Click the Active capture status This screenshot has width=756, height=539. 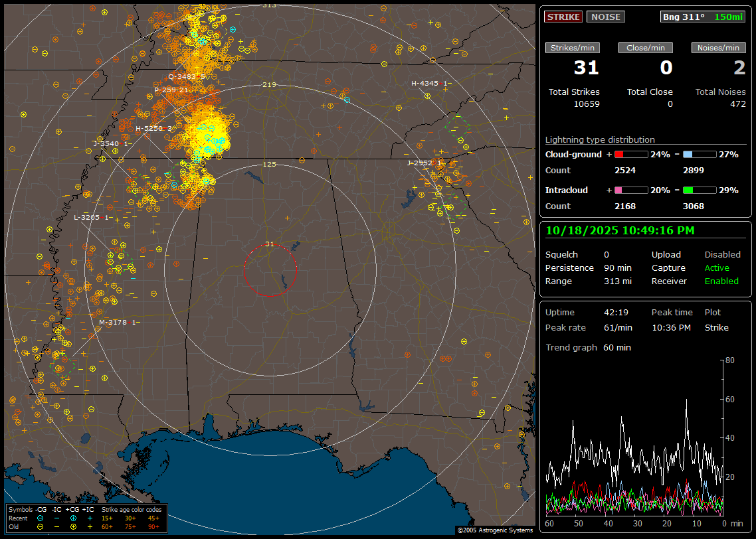click(717, 268)
